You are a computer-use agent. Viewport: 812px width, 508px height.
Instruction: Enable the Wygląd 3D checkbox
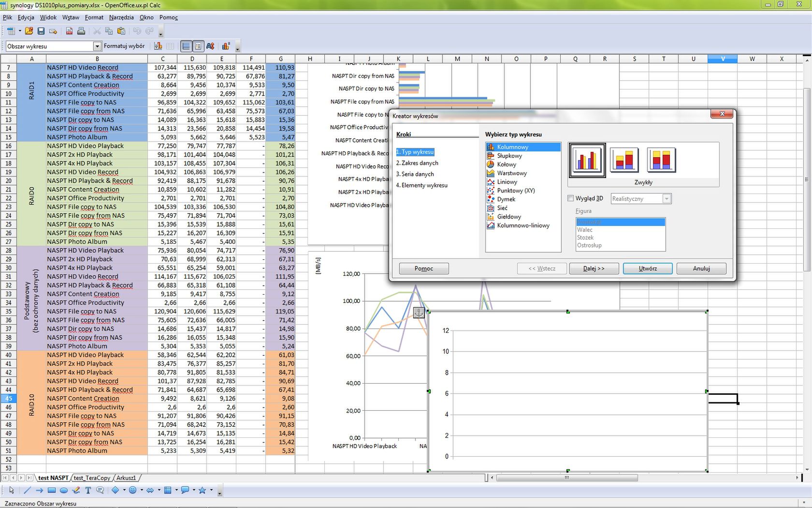pos(570,198)
